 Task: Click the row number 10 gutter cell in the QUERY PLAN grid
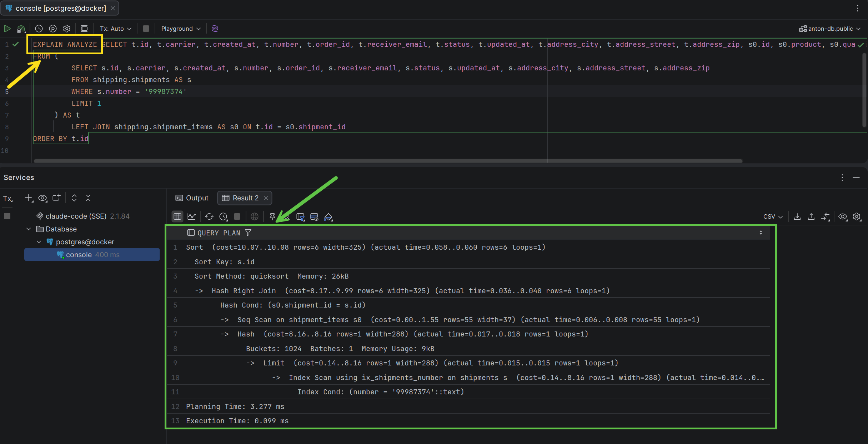pyautogui.click(x=175, y=378)
